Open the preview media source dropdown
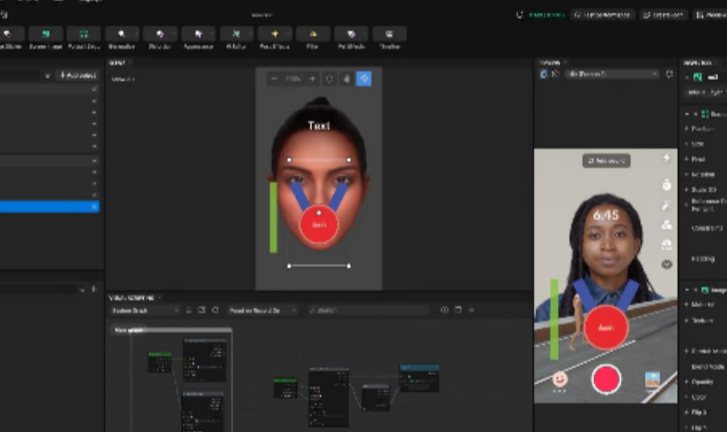This screenshot has height=432, width=727. coord(611,74)
